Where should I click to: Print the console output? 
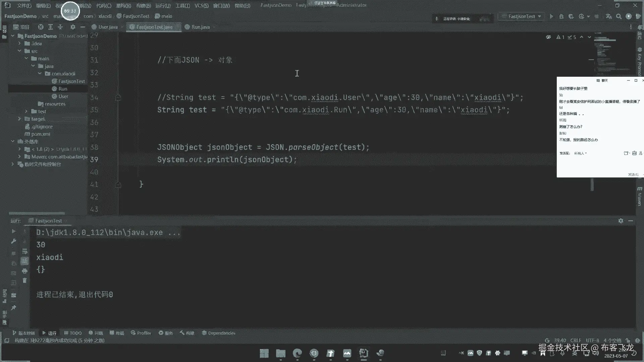click(x=24, y=271)
